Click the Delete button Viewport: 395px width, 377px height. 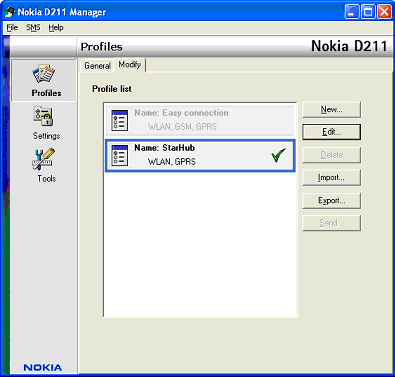coord(331,155)
